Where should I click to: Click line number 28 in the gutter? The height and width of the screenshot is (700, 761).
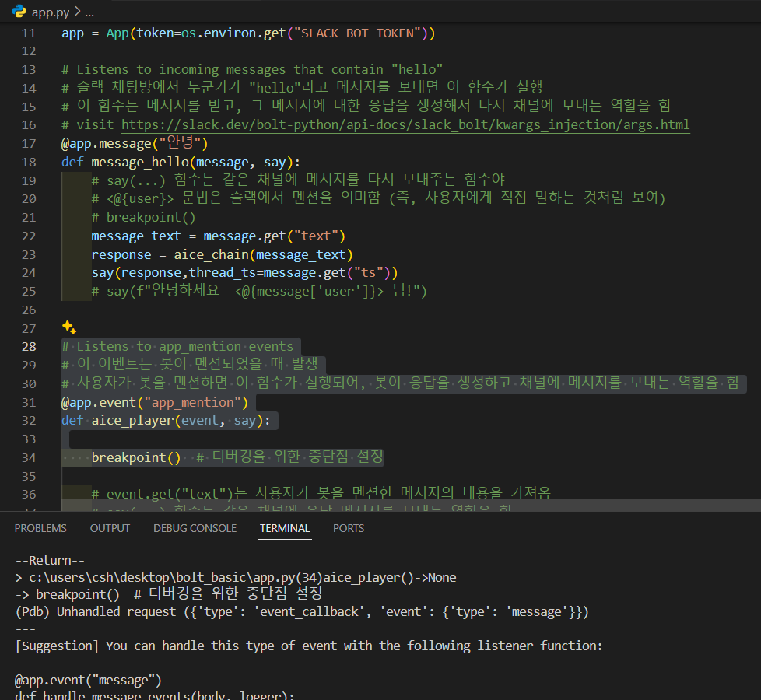click(29, 346)
